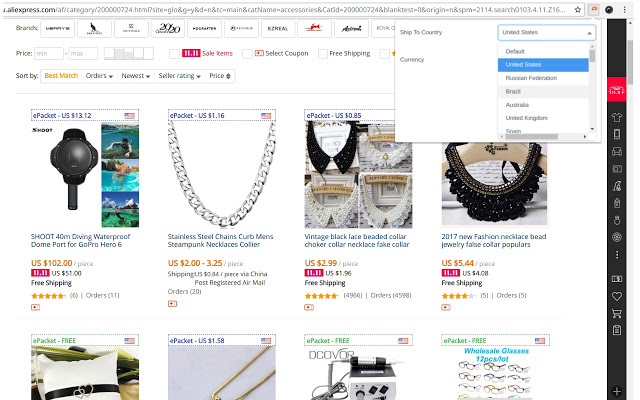This screenshot has width=640, height=400.
Task: Open the silver chain necklace thumbnail
Action: pos(222,175)
